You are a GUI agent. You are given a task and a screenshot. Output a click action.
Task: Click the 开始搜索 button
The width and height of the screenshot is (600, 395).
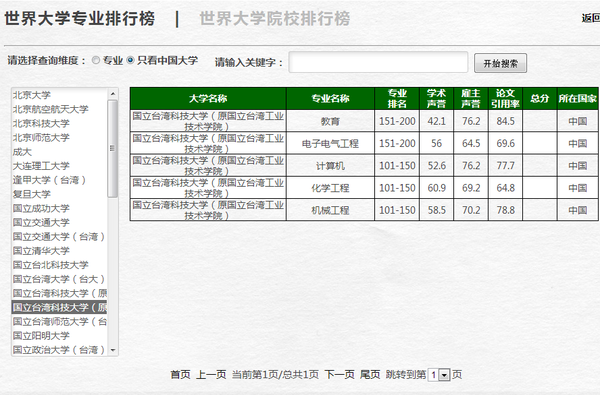(x=500, y=63)
